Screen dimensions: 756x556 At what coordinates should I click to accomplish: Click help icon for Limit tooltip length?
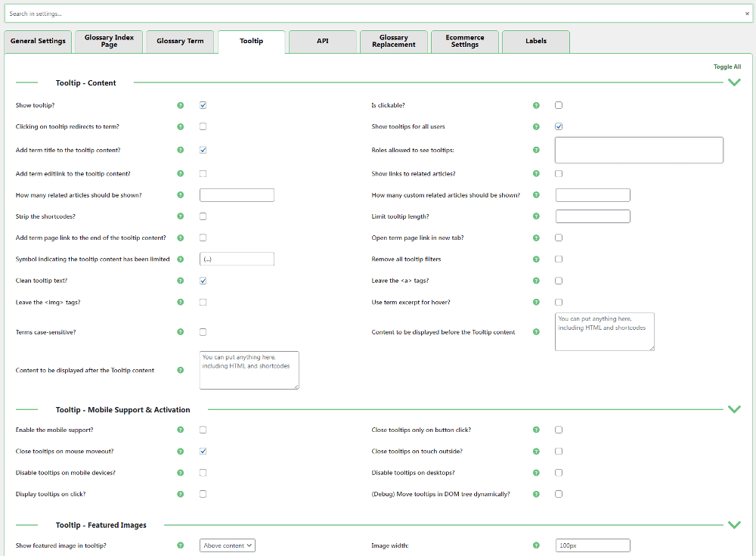(536, 216)
